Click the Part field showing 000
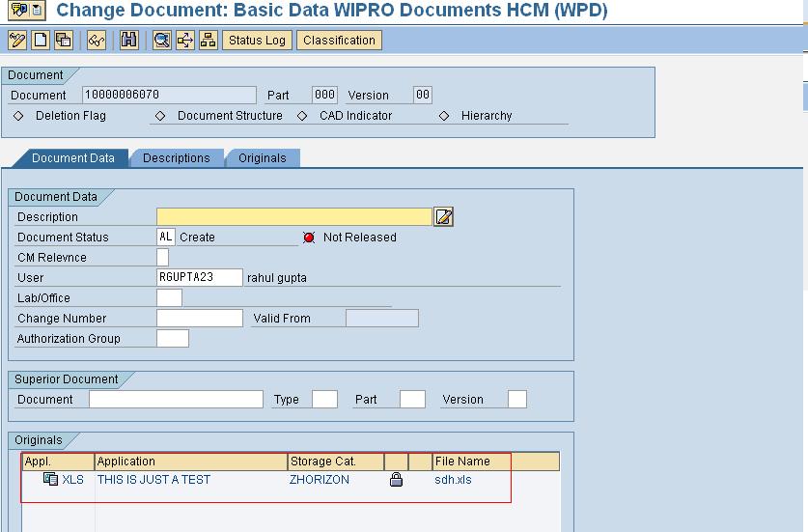 click(324, 95)
